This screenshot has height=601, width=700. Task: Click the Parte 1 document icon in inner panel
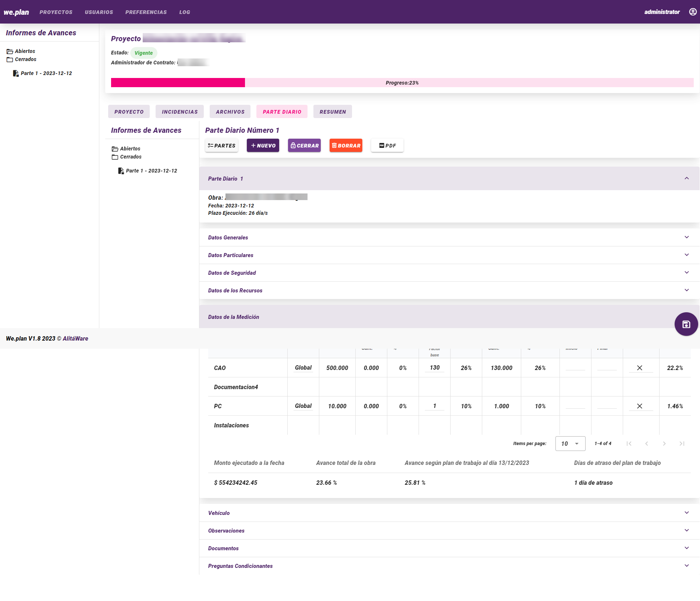[x=121, y=171]
